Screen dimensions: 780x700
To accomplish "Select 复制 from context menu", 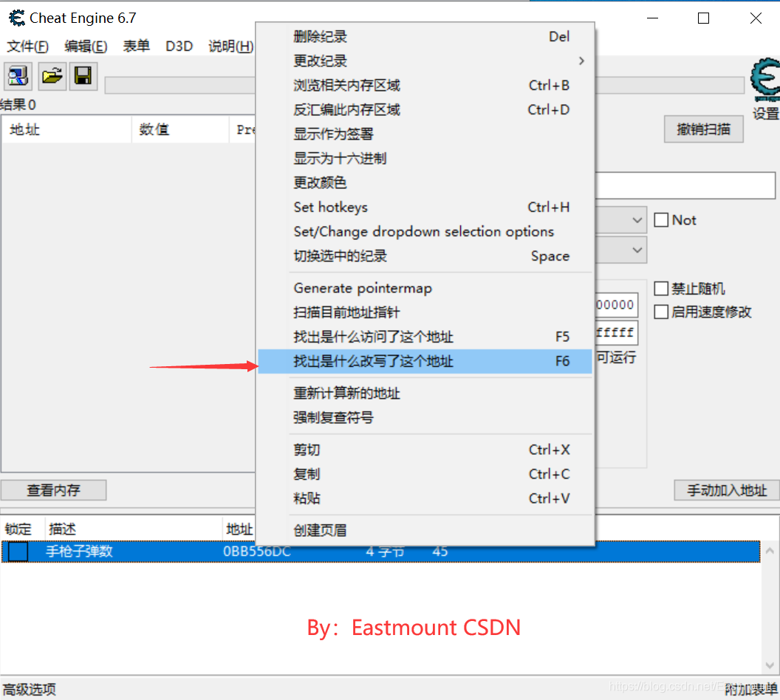I will pos(425,474).
